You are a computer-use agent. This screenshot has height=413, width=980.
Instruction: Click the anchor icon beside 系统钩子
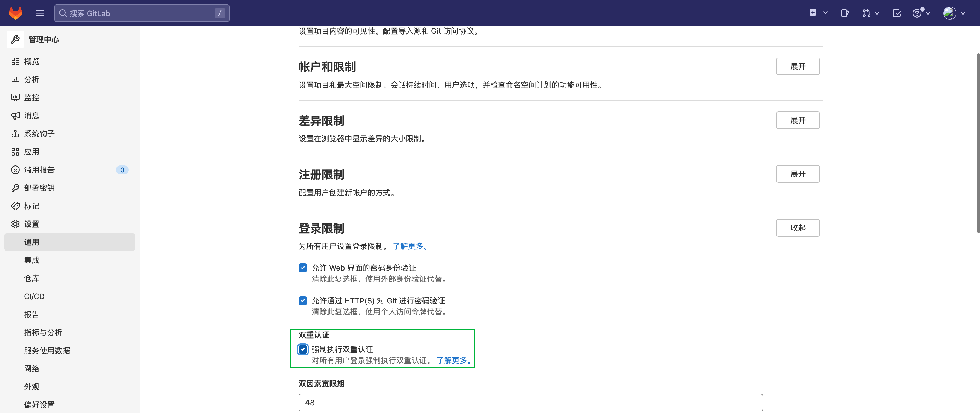click(15, 133)
